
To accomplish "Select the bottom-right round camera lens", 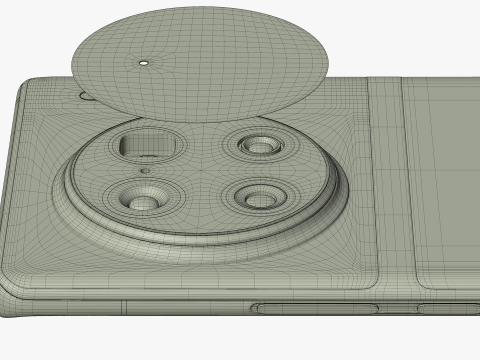I will point(260,197).
